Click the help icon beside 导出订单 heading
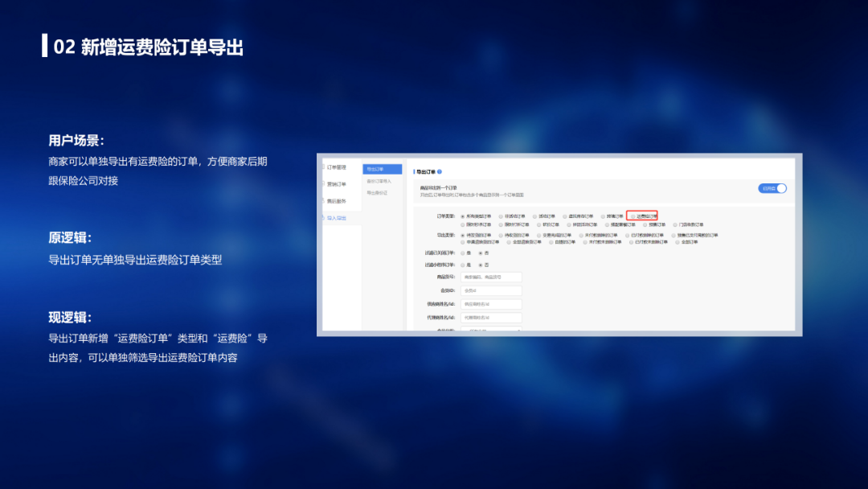Image resolution: width=868 pixels, height=489 pixels. pyautogui.click(x=440, y=171)
